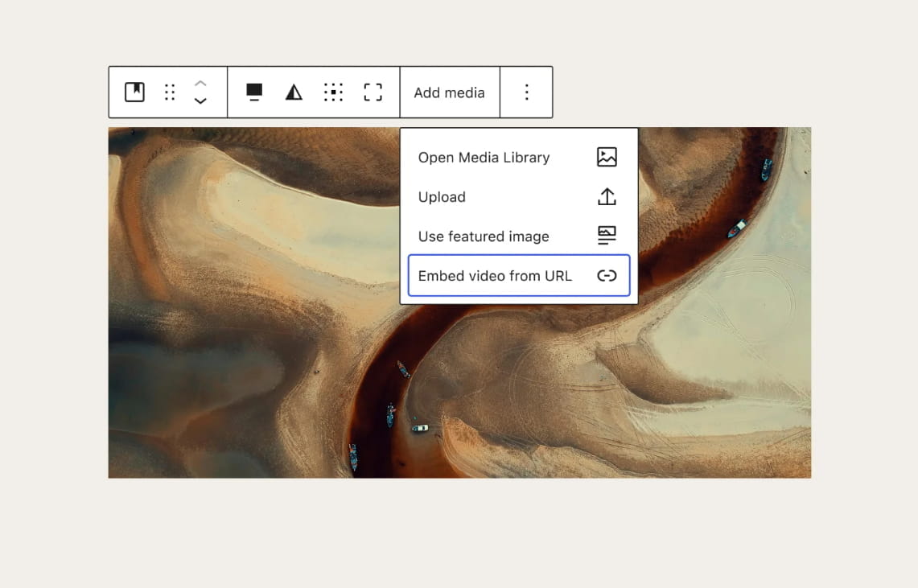
Task: Grab the block drag handle
Action: pyautogui.click(x=169, y=92)
